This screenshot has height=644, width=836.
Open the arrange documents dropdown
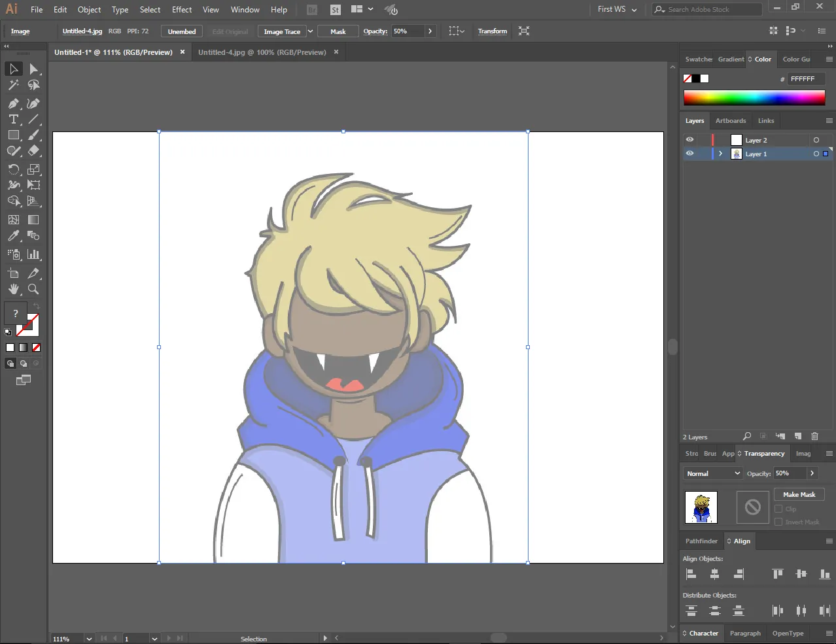[362, 9]
